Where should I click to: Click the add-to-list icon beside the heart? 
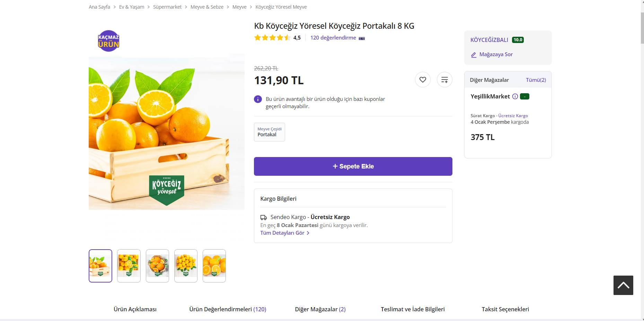click(444, 80)
